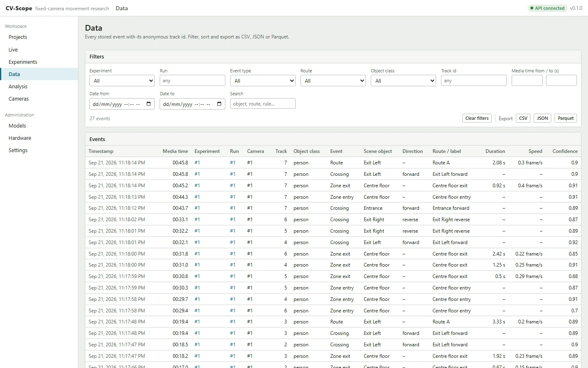Click the Events panel header
Image resolution: width=588 pixels, height=368 pixels.
coord(333,139)
